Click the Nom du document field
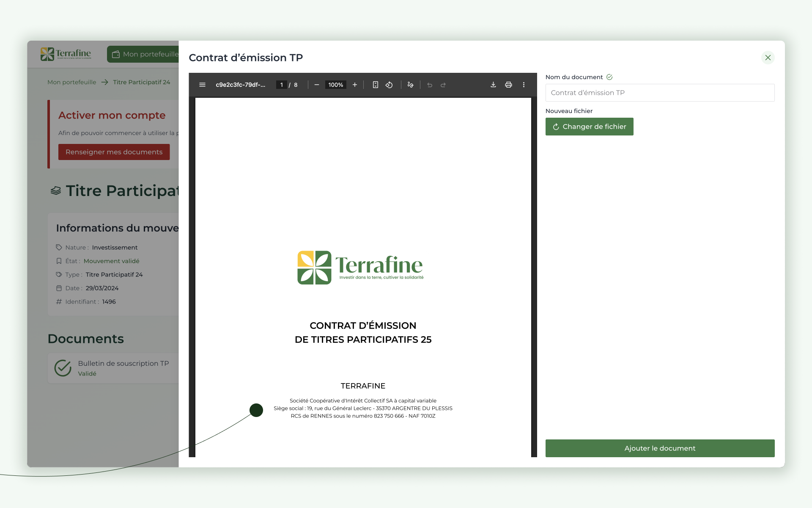This screenshot has height=508, width=812. click(660, 93)
